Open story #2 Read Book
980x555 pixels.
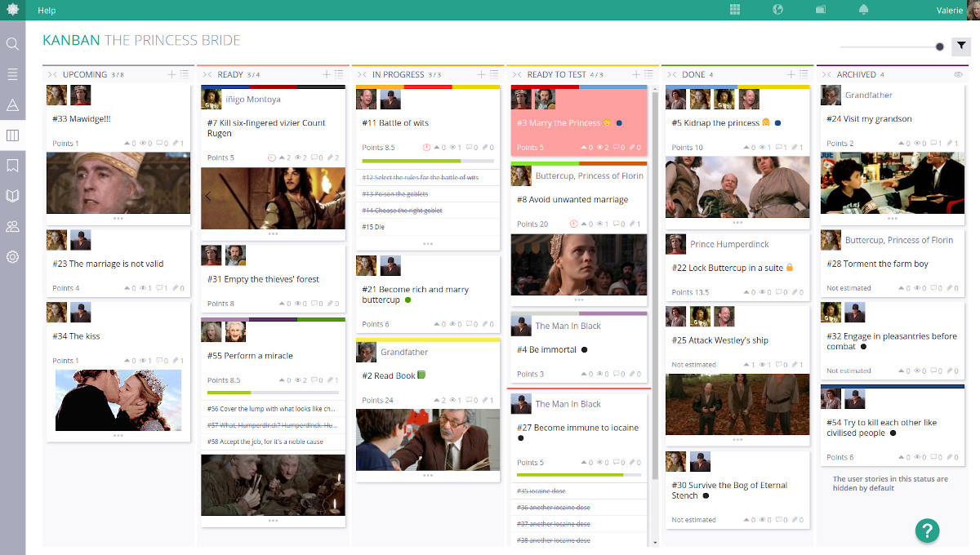point(389,375)
